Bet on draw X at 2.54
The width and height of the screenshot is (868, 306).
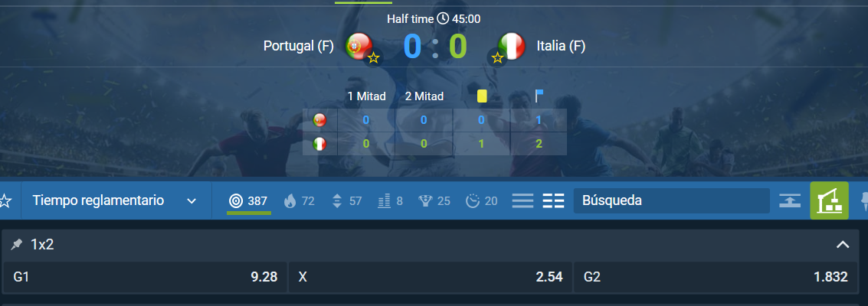click(430, 277)
